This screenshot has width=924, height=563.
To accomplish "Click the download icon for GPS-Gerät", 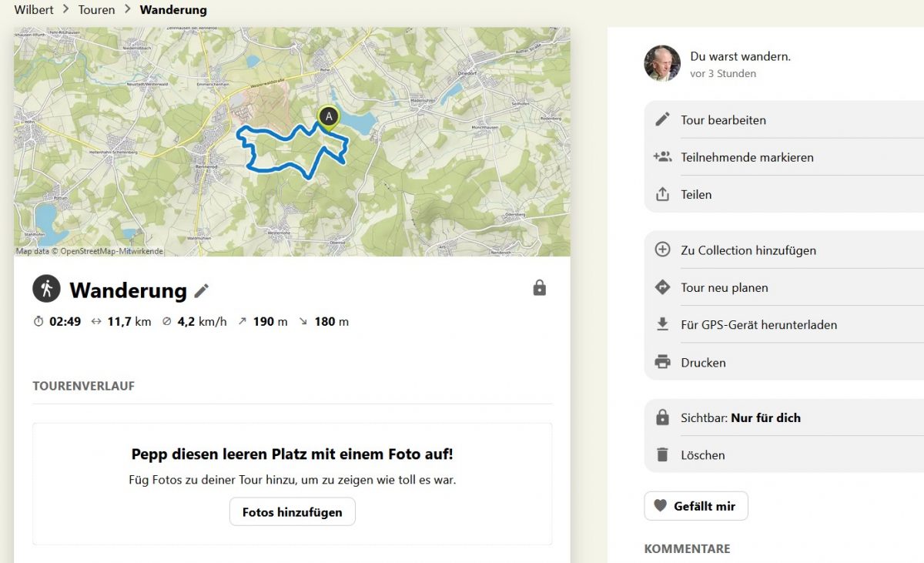I will point(662,324).
